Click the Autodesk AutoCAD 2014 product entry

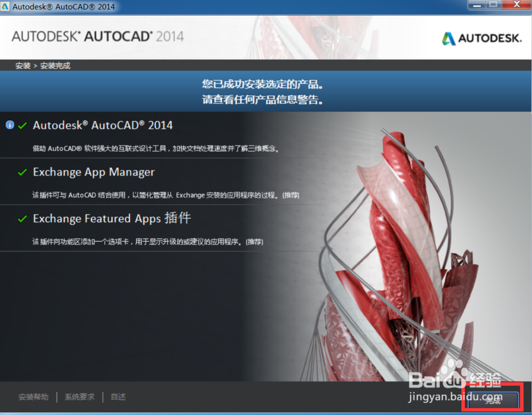(103, 126)
